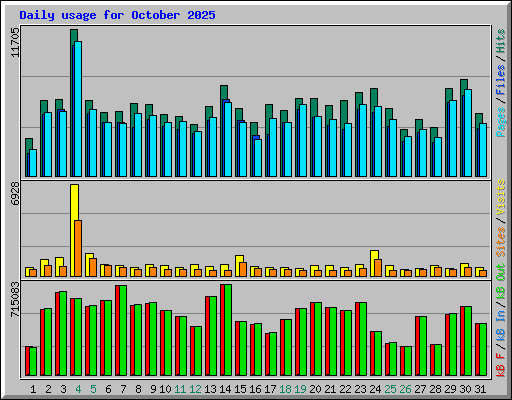Image resolution: width=512 pixels, height=400 pixels.
Task: Click the orange sites bar on day 4
Action: [x=78, y=248]
